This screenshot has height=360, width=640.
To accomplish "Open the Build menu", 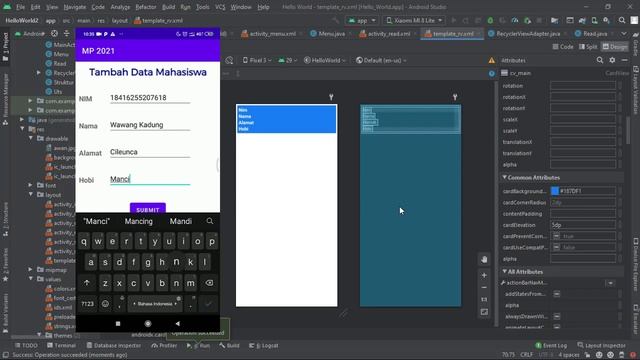I will (x=169, y=7).
